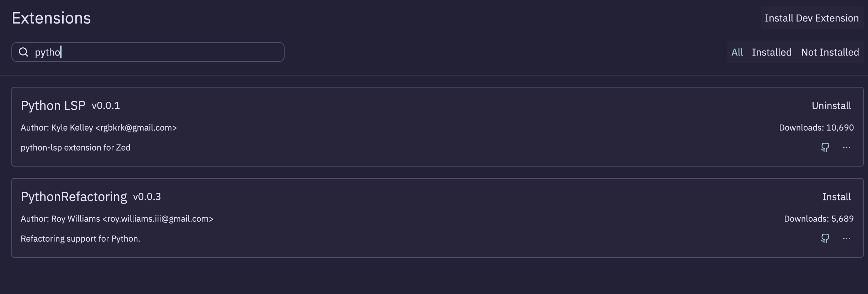Open more options for Python LSP
This screenshot has height=294, width=868.
pyautogui.click(x=847, y=147)
